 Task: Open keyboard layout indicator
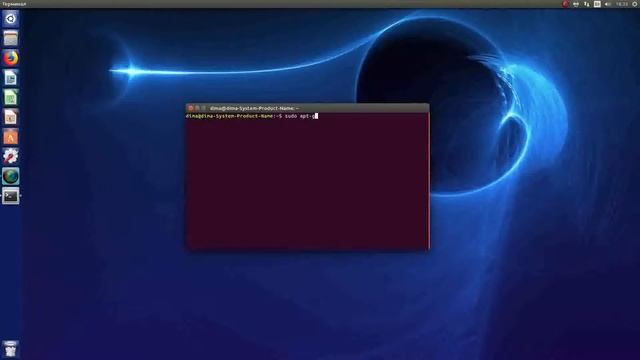[597, 4]
